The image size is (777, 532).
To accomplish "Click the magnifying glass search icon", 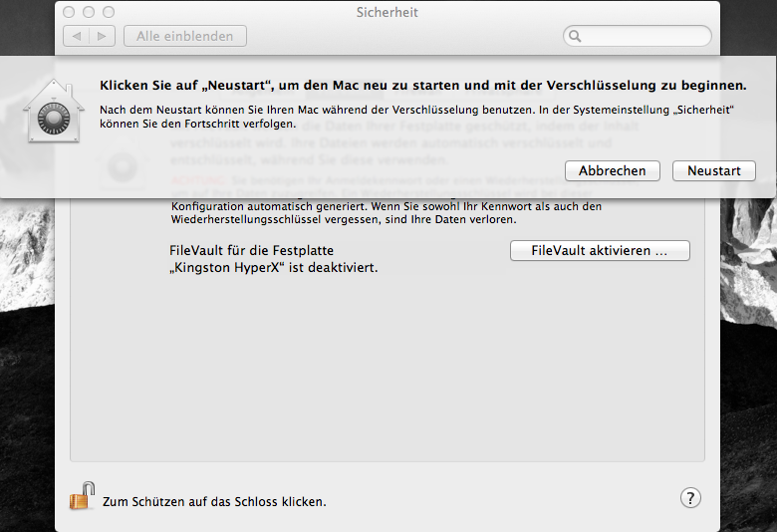I will click(575, 36).
